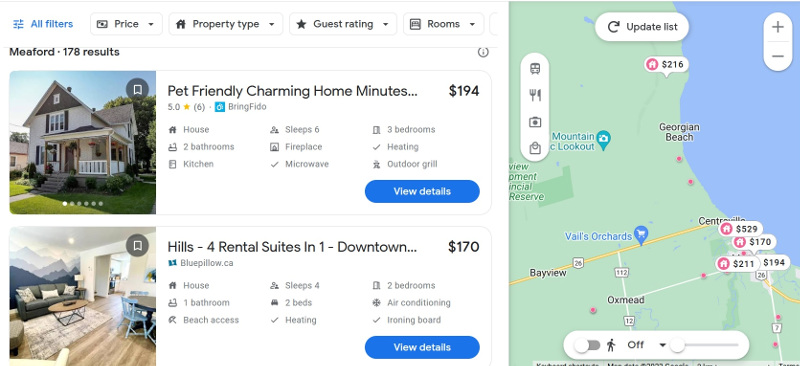Toggle the walking distance switch

[587, 346]
